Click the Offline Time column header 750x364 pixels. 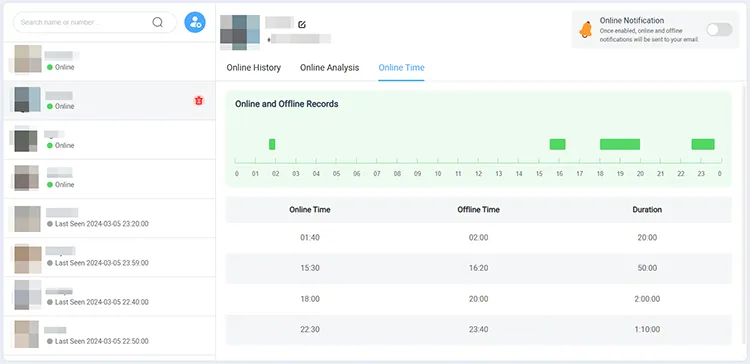pos(478,210)
